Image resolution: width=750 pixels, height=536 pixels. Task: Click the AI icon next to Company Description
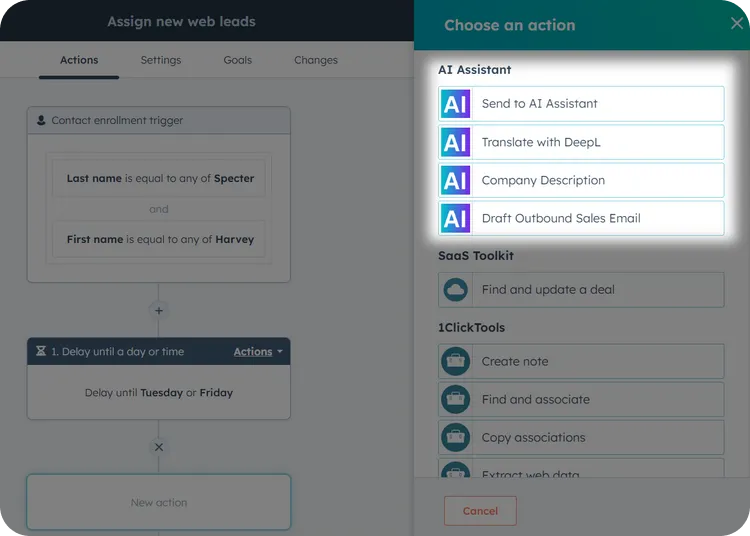coord(455,180)
